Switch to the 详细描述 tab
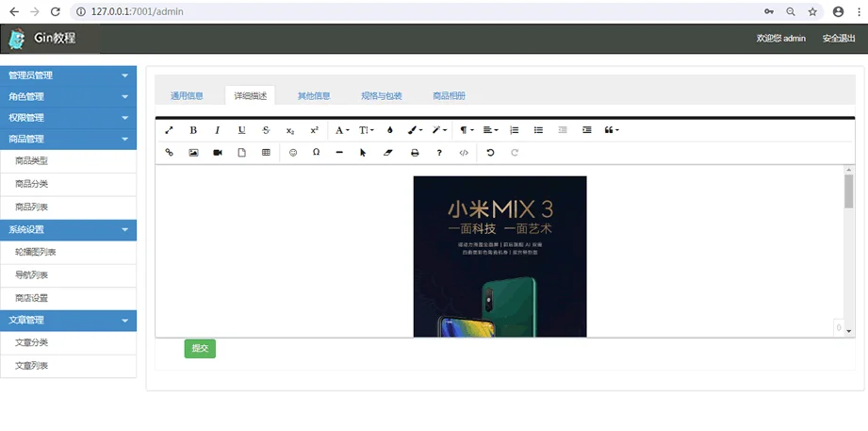This screenshot has width=868, height=431. pos(250,96)
